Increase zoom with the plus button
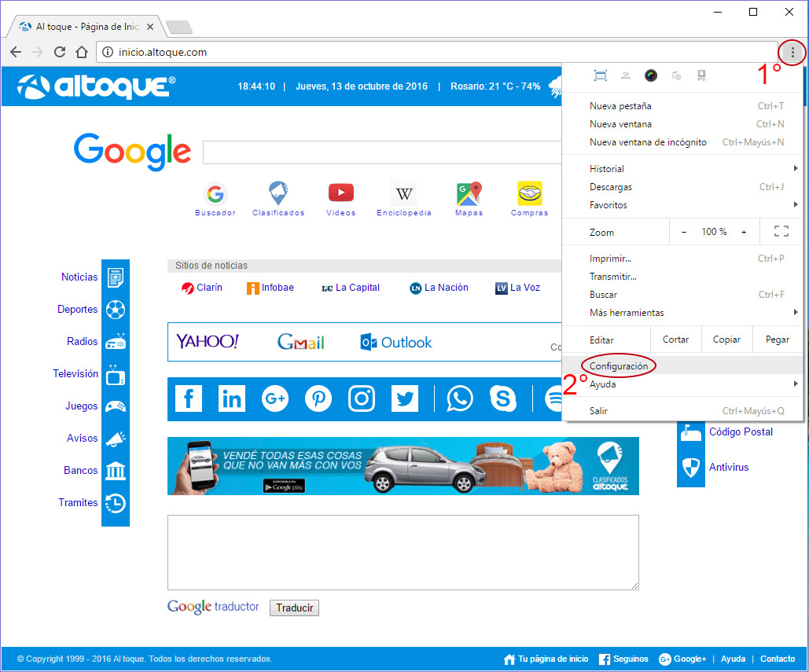Image resolution: width=809 pixels, height=672 pixels. click(x=744, y=232)
